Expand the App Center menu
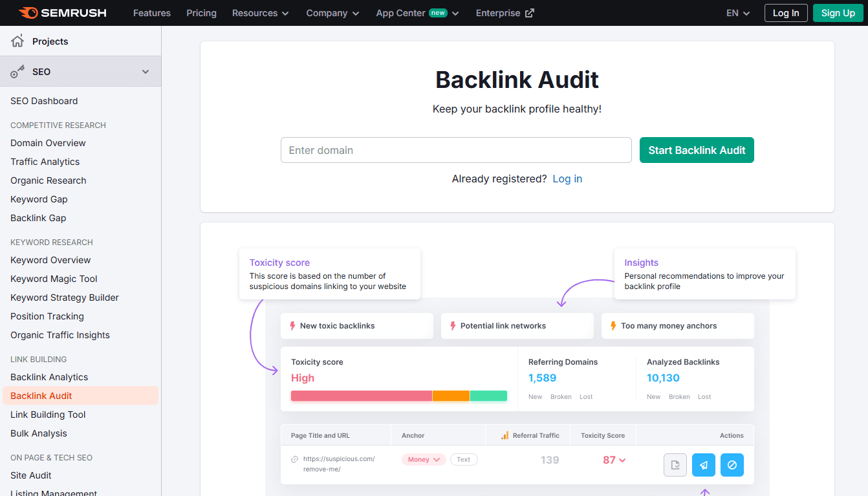Image resolution: width=868 pixels, height=496 pixels. click(x=417, y=13)
